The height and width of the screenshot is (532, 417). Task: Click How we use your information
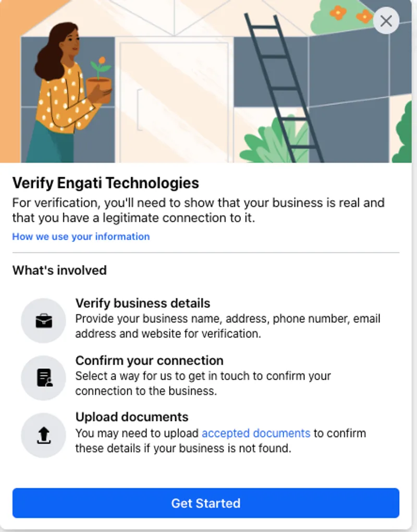point(80,236)
